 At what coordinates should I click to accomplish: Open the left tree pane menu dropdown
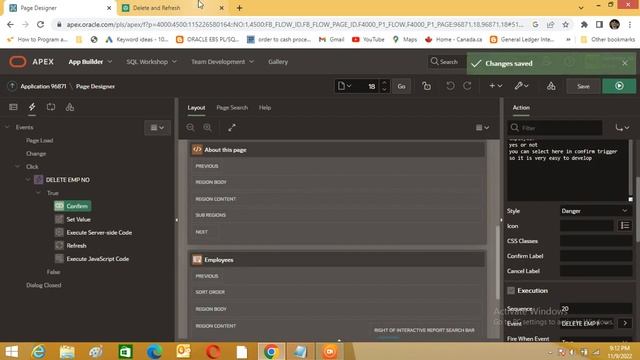157,128
